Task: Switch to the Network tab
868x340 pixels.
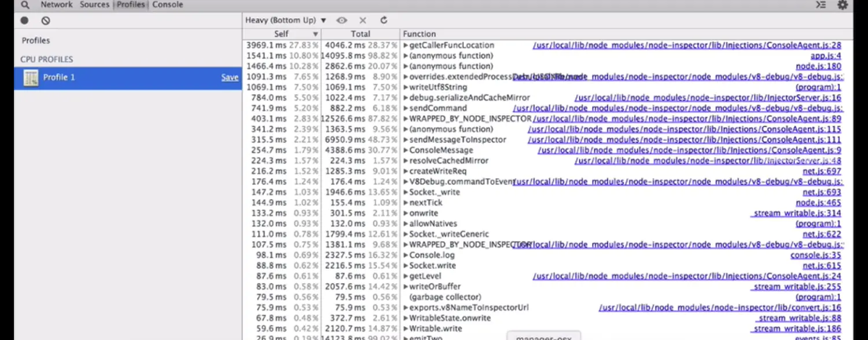Action: click(57, 5)
